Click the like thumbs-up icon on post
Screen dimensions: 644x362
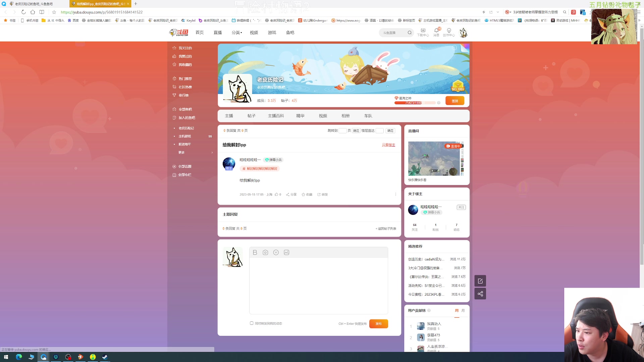click(276, 194)
